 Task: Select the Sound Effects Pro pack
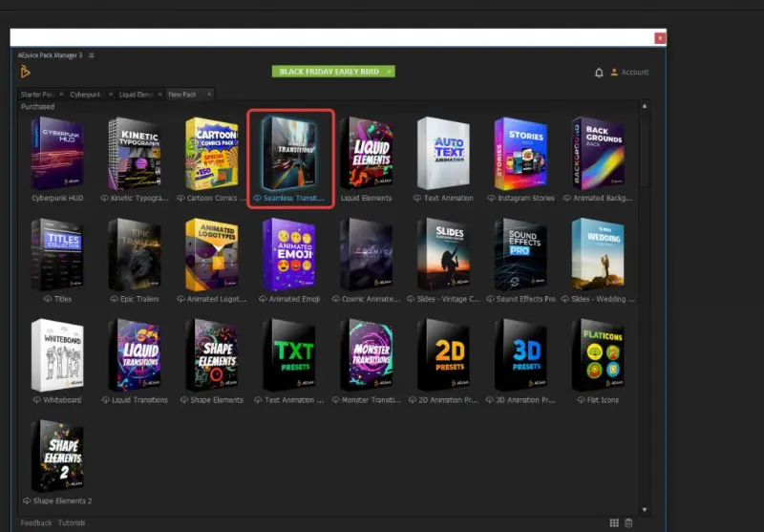pyautogui.click(x=520, y=254)
